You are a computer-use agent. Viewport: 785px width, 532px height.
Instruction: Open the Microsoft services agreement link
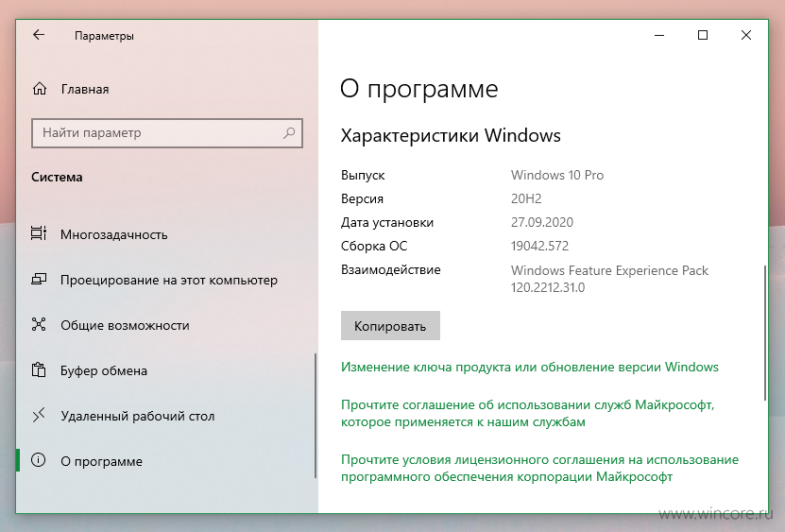tap(528, 413)
